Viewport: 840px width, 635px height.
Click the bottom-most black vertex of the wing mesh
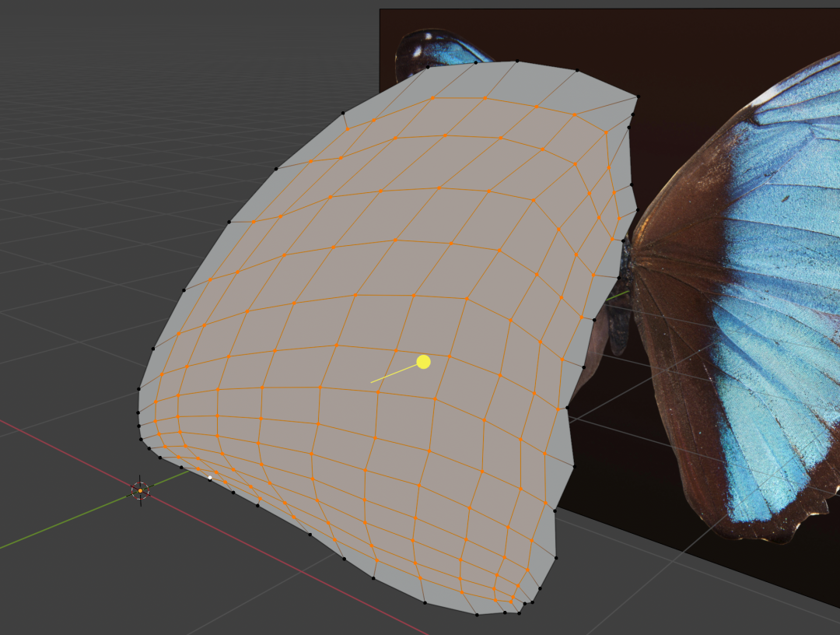pyautogui.click(x=477, y=615)
